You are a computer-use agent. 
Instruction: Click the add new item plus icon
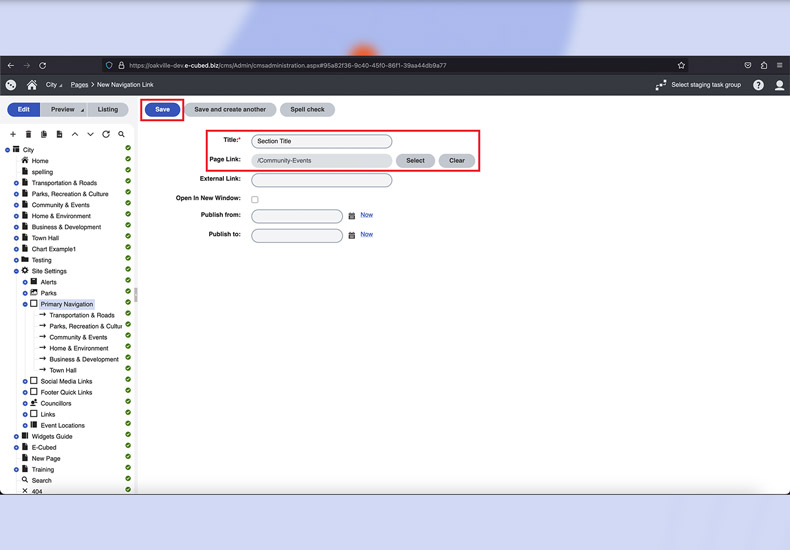pos(13,134)
